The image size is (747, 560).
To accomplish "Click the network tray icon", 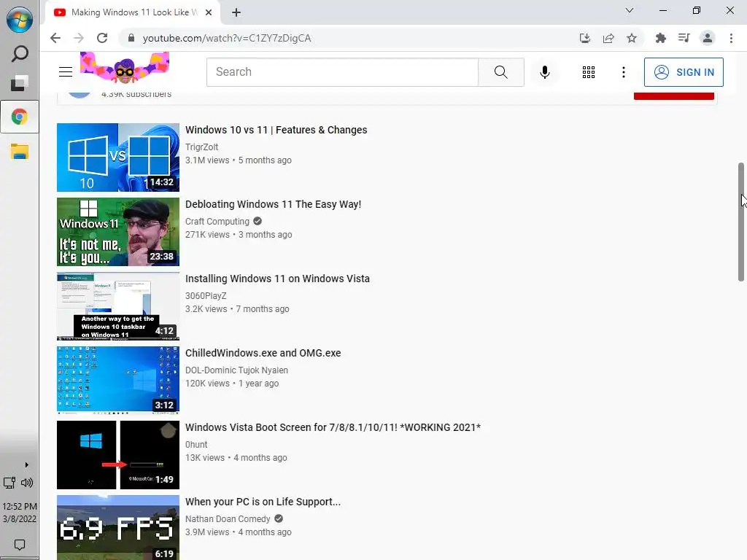I will (9, 483).
